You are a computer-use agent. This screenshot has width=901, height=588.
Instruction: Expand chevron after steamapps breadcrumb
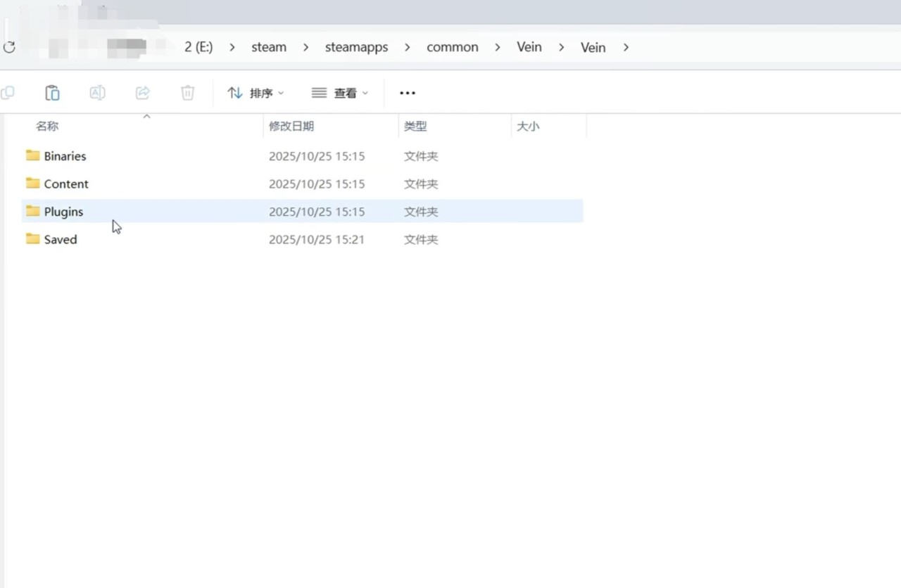pyautogui.click(x=408, y=47)
